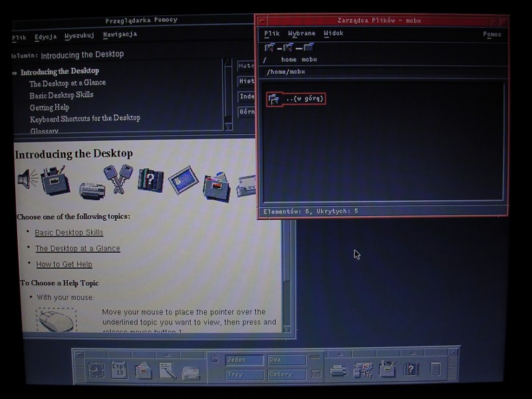Click the mobx folder icon in path bar
This screenshot has width=532, height=399.
(x=309, y=48)
